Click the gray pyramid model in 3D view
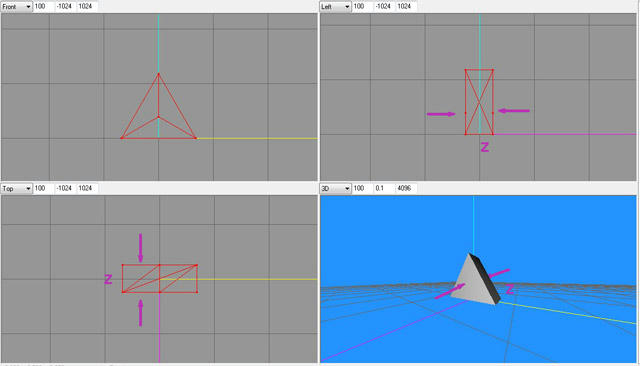Screen dimensions: 640x366 [476, 282]
